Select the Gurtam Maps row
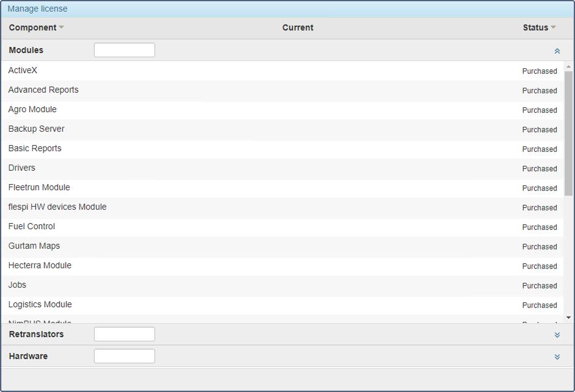 click(x=34, y=246)
